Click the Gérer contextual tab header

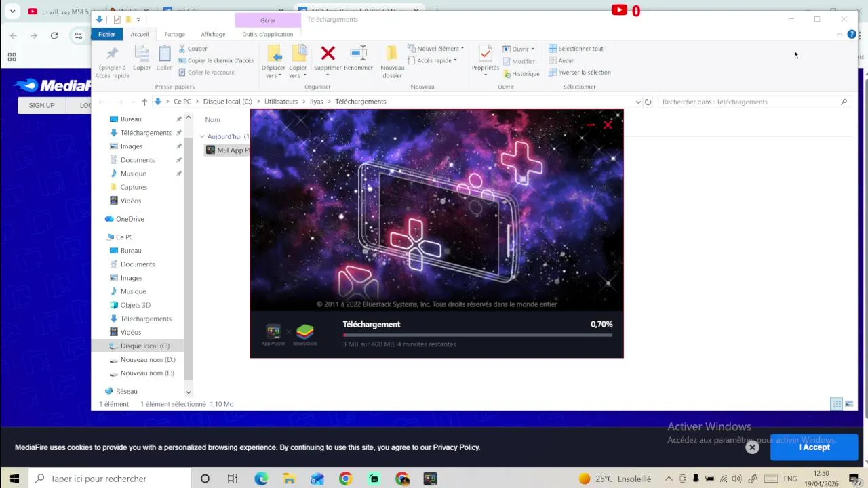pyautogui.click(x=268, y=20)
